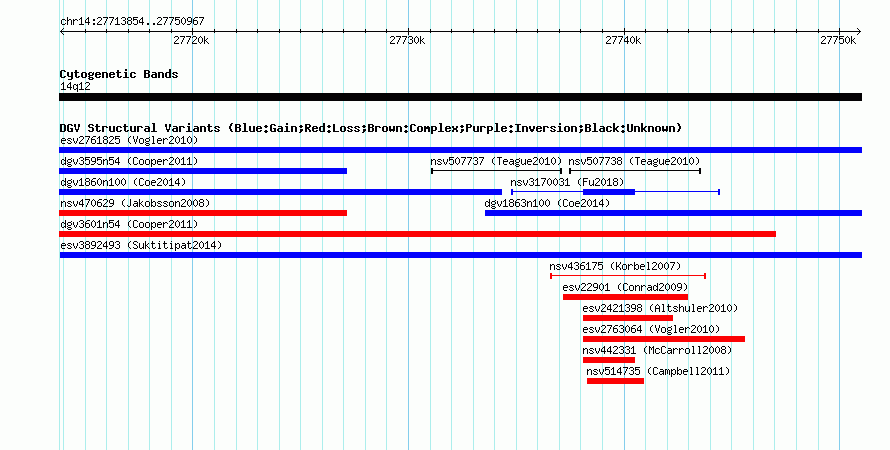The height and width of the screenshot is (450, 890).
Task: Click the red bar under esv2763064
Action: tap(664, 339)
